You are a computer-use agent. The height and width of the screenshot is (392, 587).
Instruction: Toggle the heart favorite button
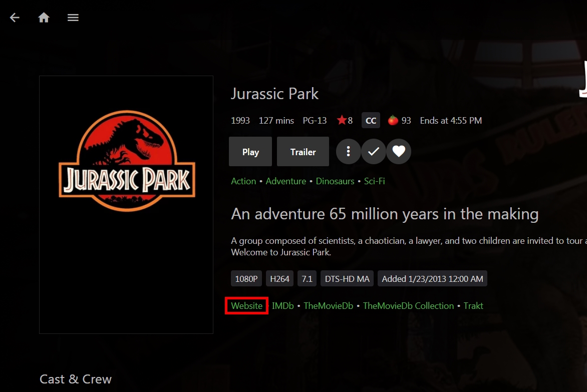tap(399, 152)
